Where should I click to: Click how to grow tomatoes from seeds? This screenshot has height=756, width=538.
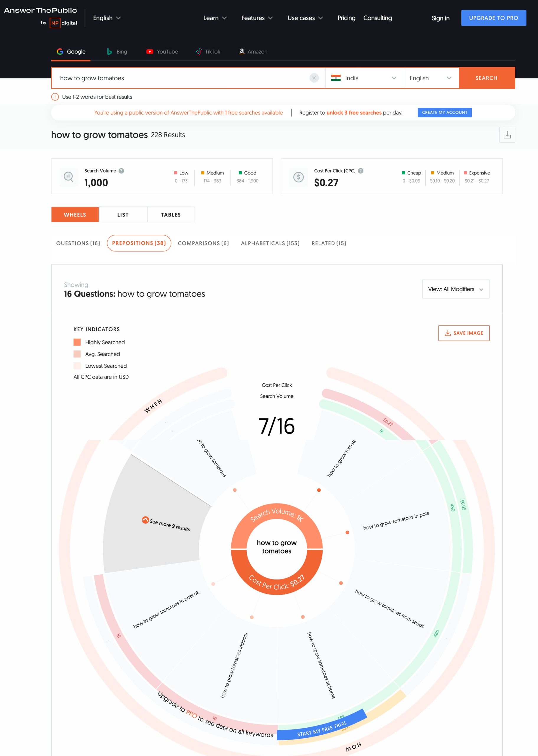389,609
